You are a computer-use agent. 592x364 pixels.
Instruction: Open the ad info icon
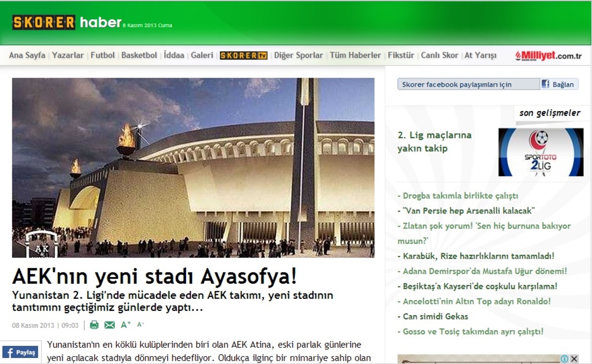(x=564, y=359)
